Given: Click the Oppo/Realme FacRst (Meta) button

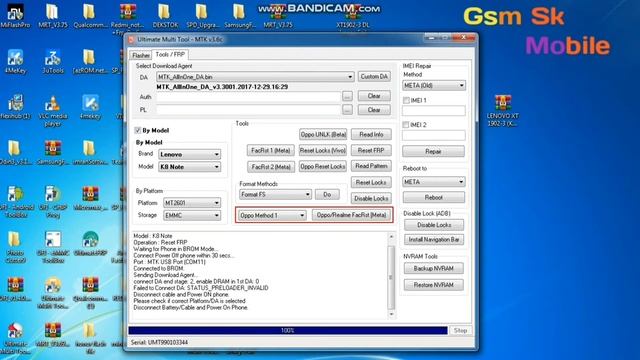Looking at the screenshot, I should 351,215.
